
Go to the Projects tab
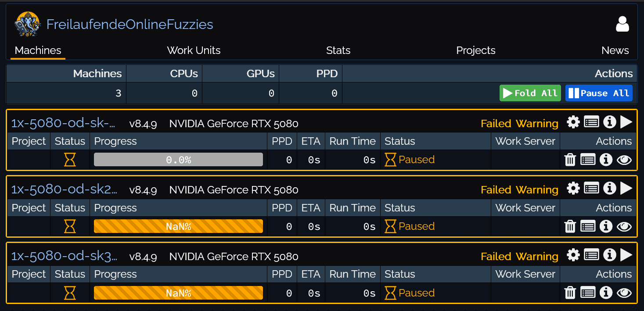pyautogui.click(x=475, y=50)
